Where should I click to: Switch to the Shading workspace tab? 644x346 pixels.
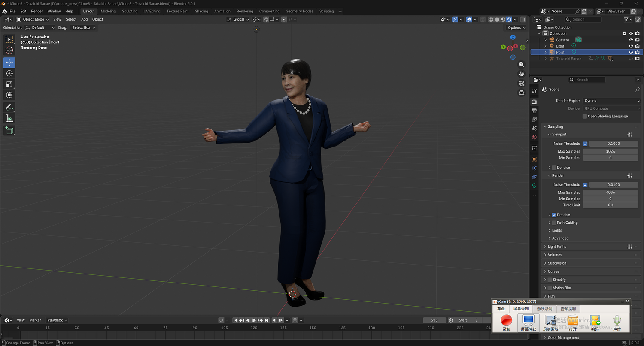tap(201, 11)
